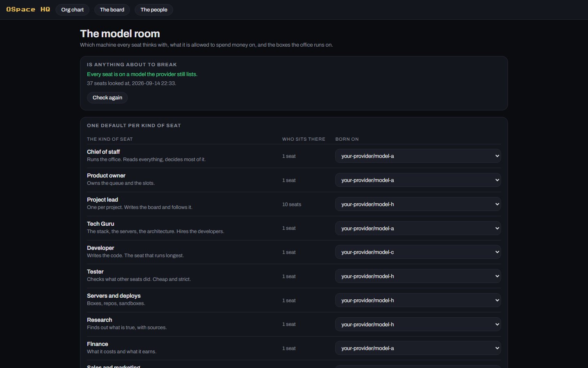This screenshot has width=588, height=368.
Task: Click 'The kind of seat' column header
Action: click(110, 139)
